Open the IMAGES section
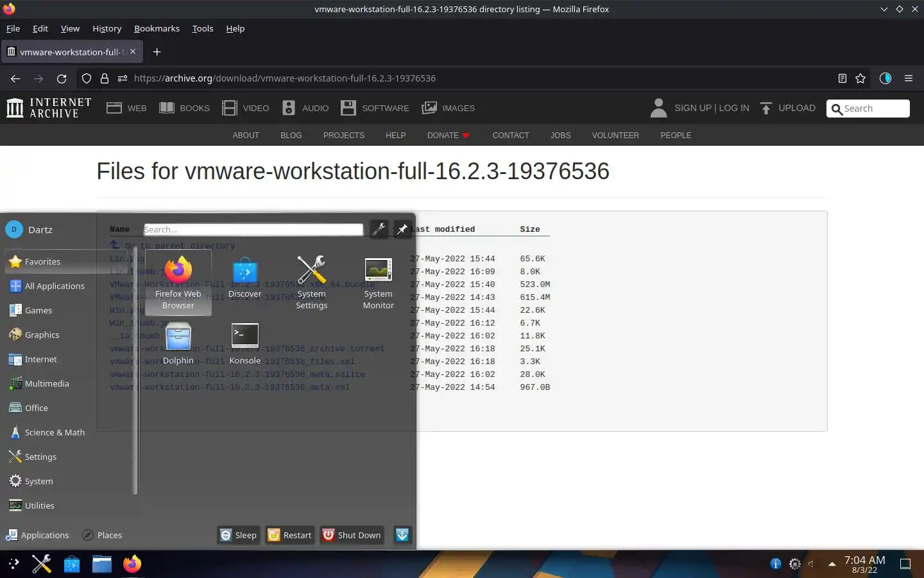 (448, 108)
